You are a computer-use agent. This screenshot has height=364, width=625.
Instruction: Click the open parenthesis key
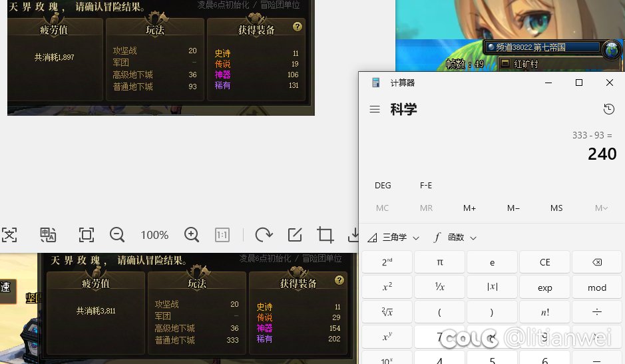click(x=440, y=312)
